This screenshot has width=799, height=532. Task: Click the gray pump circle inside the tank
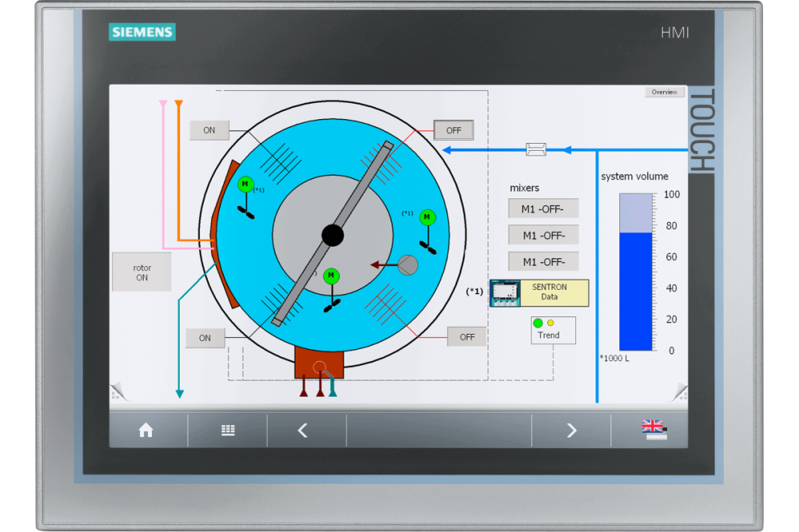pyautogui.click(x=407, y=264)
